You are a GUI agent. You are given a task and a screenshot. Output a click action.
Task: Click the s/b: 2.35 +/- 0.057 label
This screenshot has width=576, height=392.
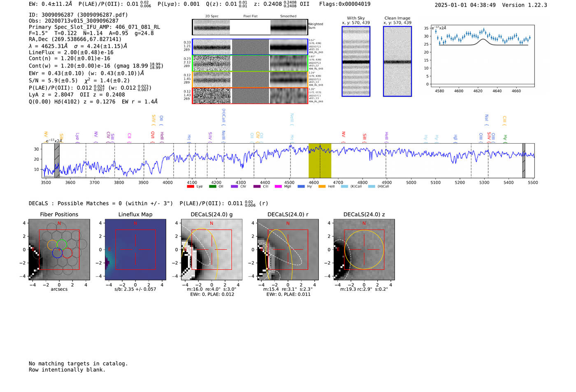135,289
